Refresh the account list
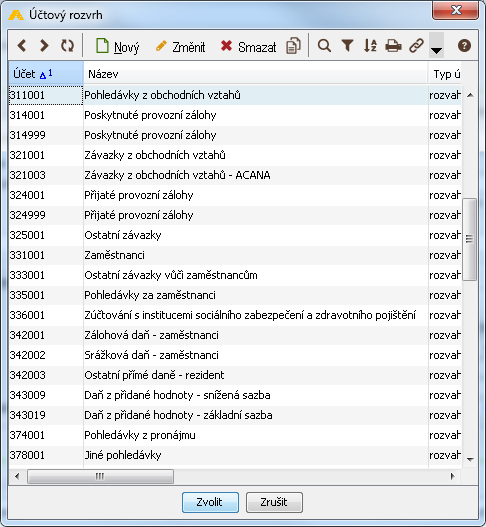This screenshot has height=527, width=486. tap(67, 45)
